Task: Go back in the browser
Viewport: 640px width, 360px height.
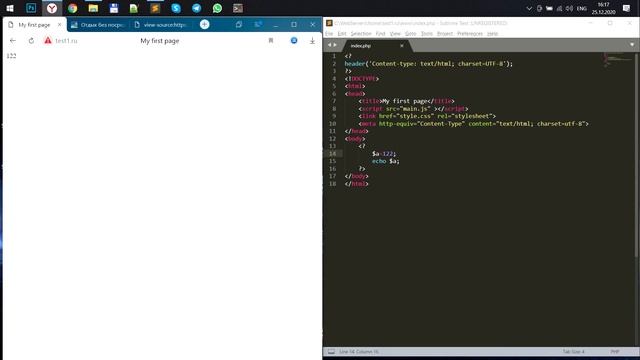Action: (13, 40)
